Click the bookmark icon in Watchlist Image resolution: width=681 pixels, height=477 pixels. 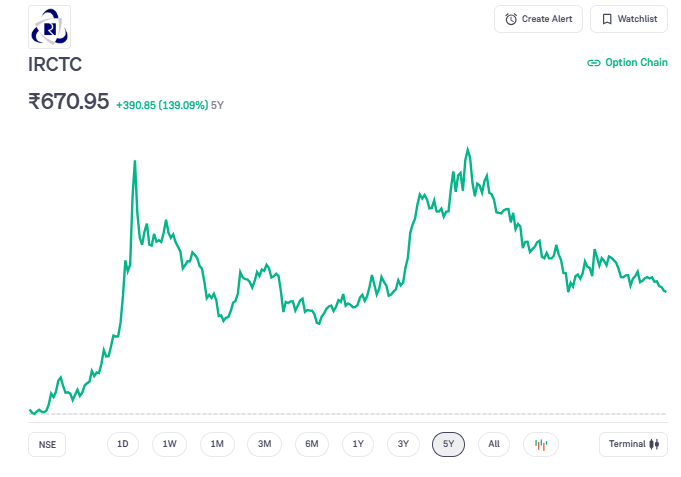(x=607, y=19)
